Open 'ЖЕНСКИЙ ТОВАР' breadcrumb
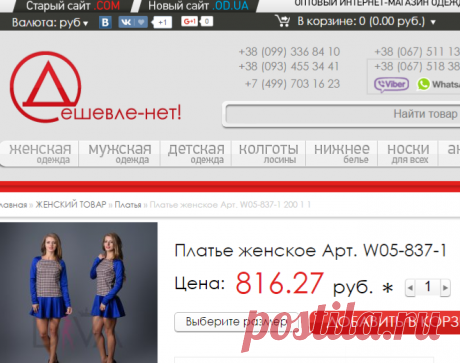The width and height of the screenshot is (460, 363). click(71, 204)
